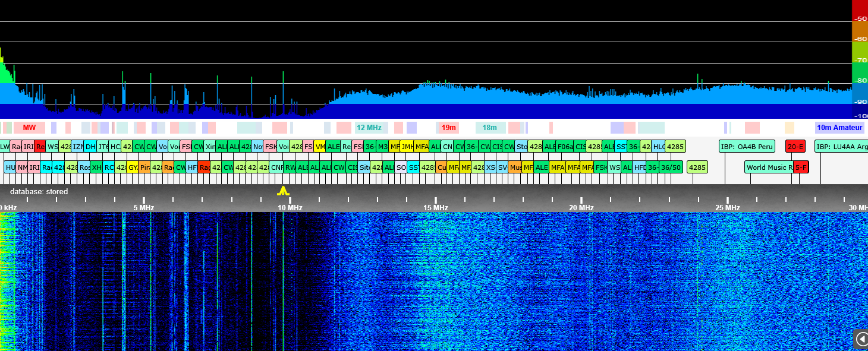Click the yellow JMH station label

pyautogui.click(x=407, y=147)
